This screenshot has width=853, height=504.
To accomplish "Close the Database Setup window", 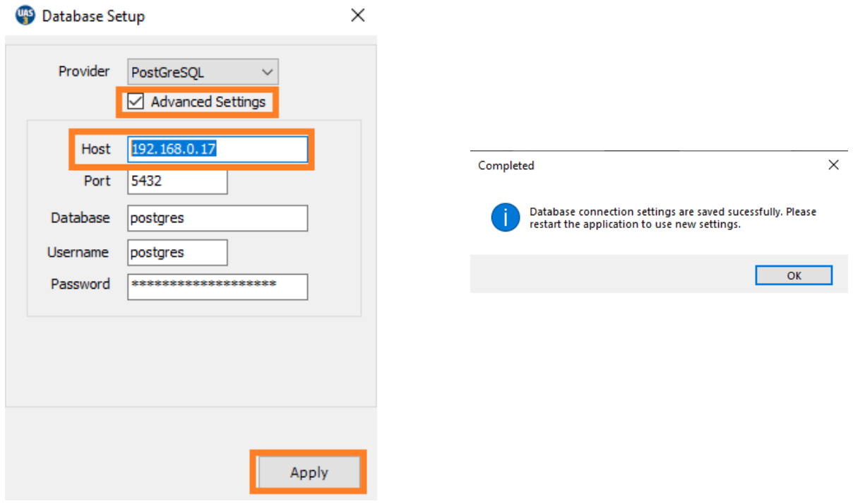I will point(357,15).
